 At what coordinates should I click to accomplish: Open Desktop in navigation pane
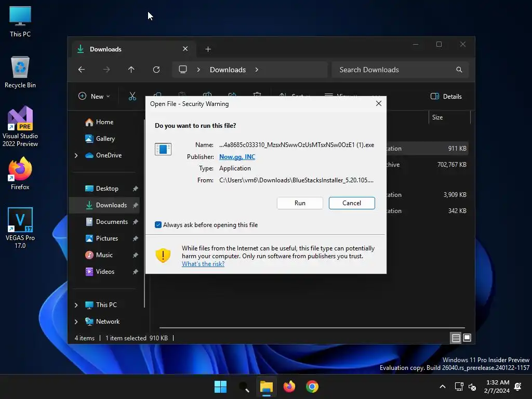pos(107,188)
